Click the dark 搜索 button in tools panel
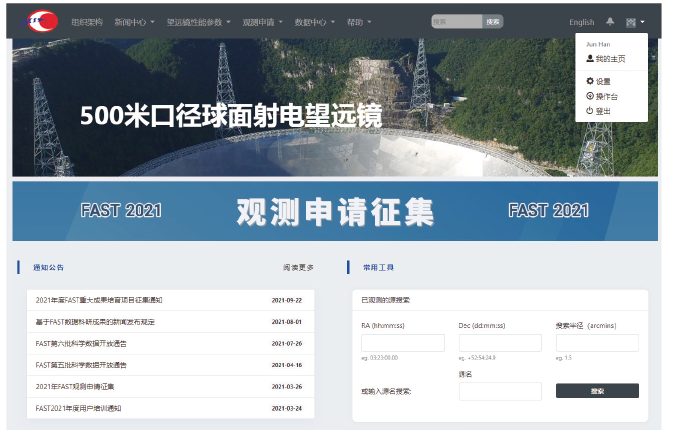Screen dimensions: 673x437 pyautogui.click(x=597, y=391)
